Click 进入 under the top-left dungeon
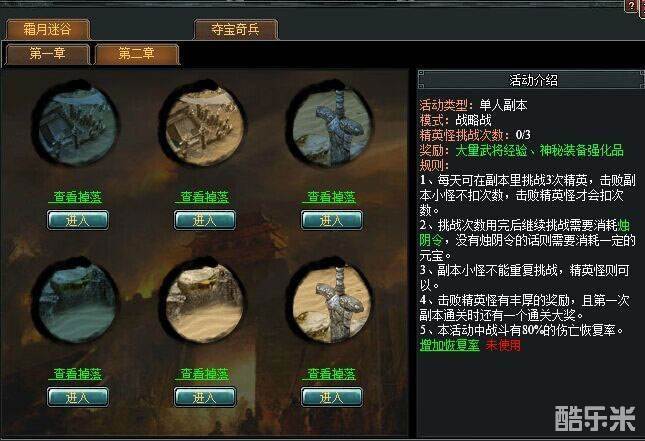 point(78,220)
